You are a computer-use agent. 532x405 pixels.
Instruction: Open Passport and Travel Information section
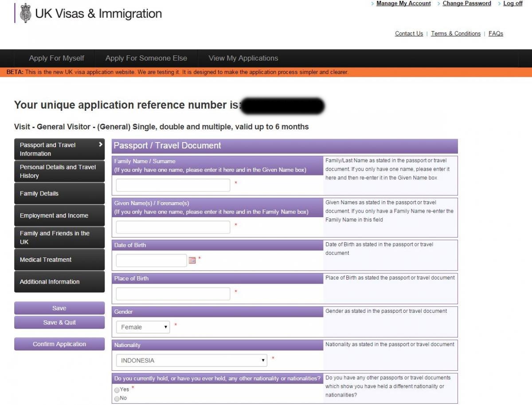click(x=59, y=149)
